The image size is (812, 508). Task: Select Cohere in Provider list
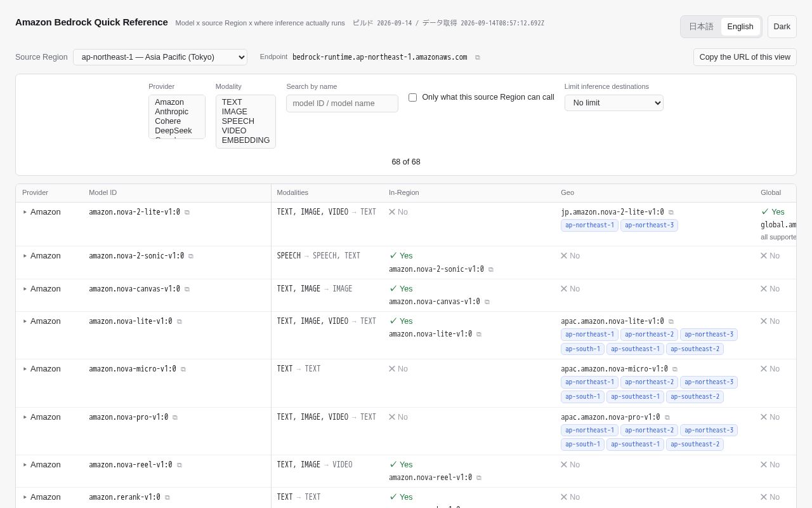pos(176,121)
